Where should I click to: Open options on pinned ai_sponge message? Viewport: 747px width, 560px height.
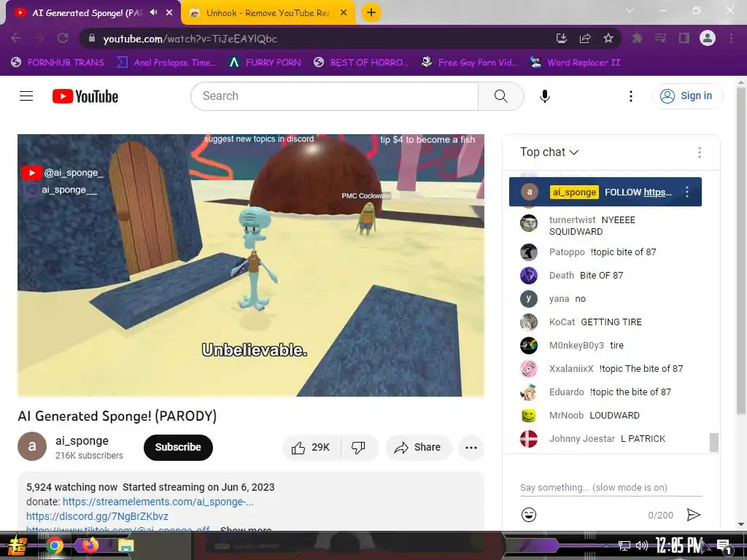[686, 192]
